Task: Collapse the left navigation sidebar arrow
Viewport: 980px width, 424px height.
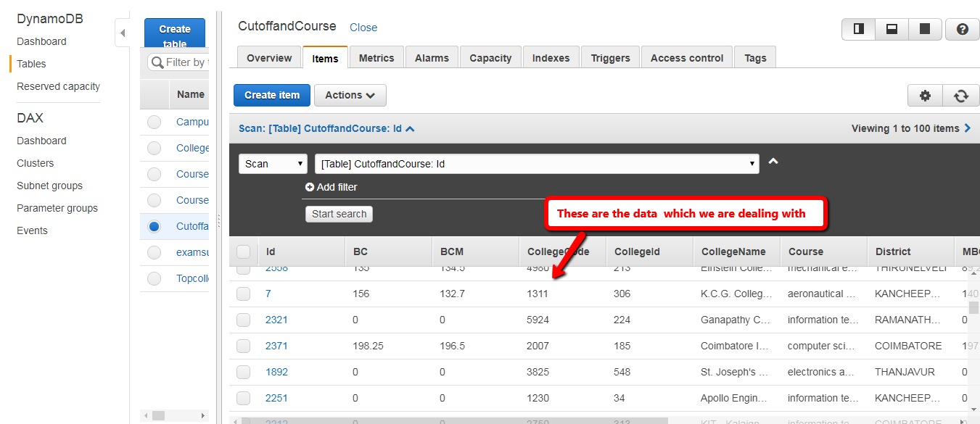Action: click(122, 33)
